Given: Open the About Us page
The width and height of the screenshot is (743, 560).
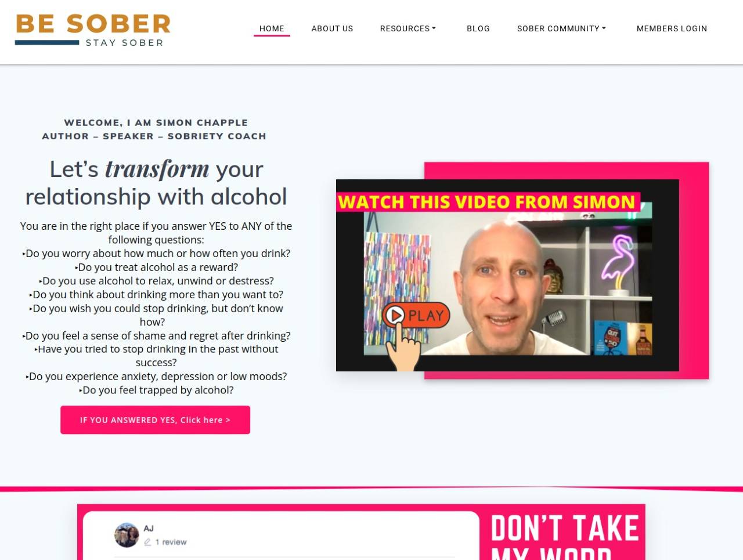Looking at the screenshot, I should [332, 28].
